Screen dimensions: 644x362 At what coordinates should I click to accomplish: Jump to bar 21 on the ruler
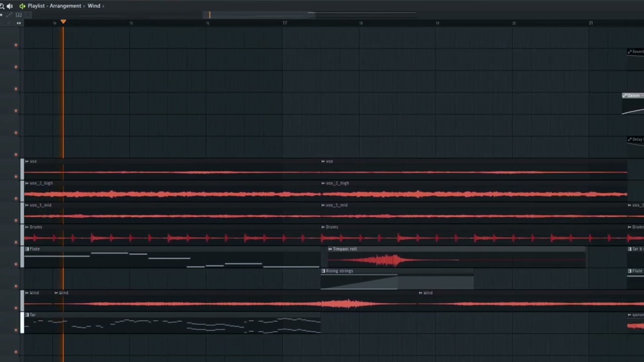[591, 23]
